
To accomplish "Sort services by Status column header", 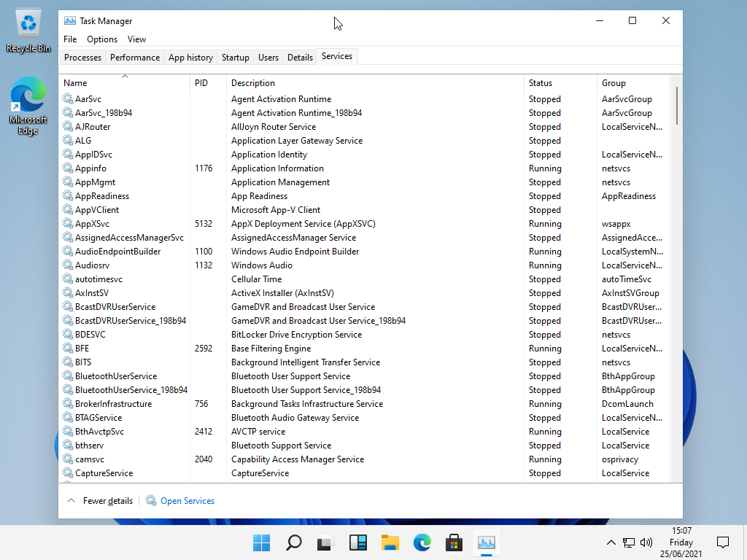I will click(541, 83).
